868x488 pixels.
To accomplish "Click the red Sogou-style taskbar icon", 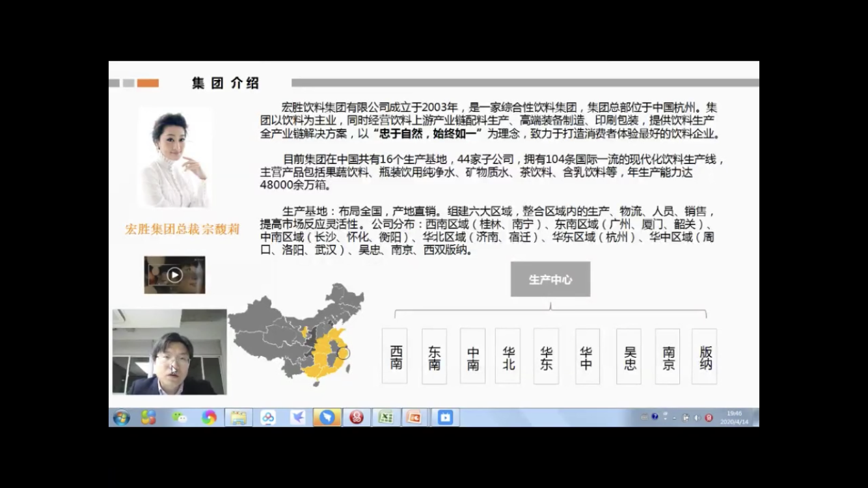I will [x=357, y=418].
